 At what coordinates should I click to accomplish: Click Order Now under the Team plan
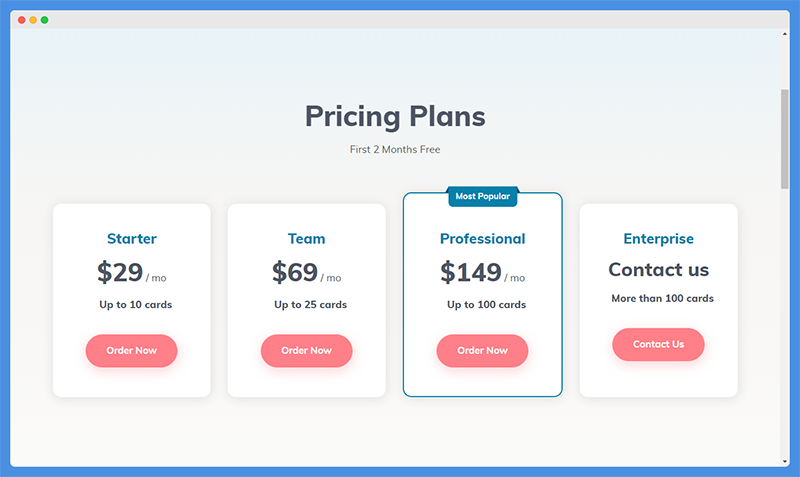click(x=307, y=350)
